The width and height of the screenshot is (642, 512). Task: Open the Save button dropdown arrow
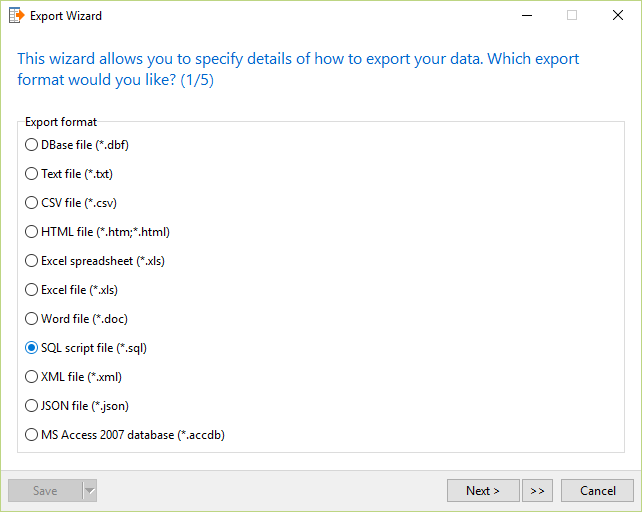[x=90, y=491]
